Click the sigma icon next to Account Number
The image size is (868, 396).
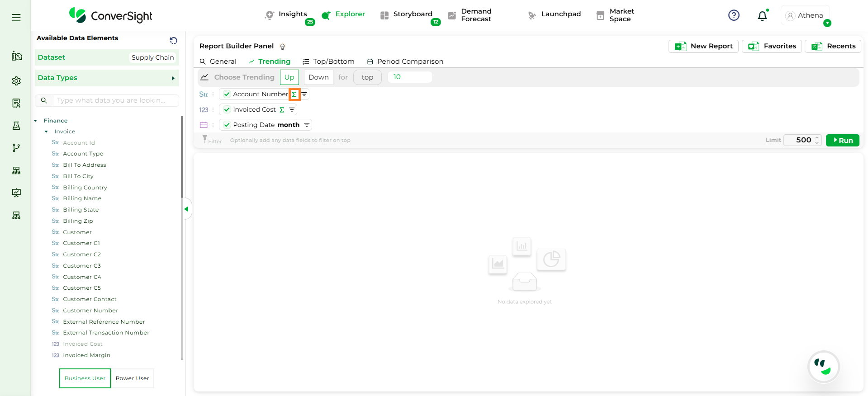[x=294, y=94]
